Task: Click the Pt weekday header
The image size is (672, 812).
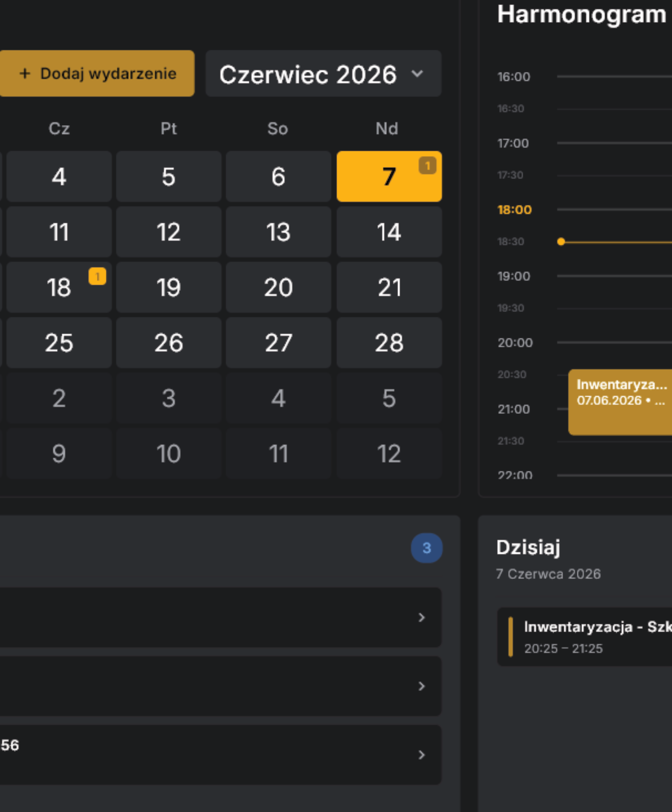Action: 168,129
